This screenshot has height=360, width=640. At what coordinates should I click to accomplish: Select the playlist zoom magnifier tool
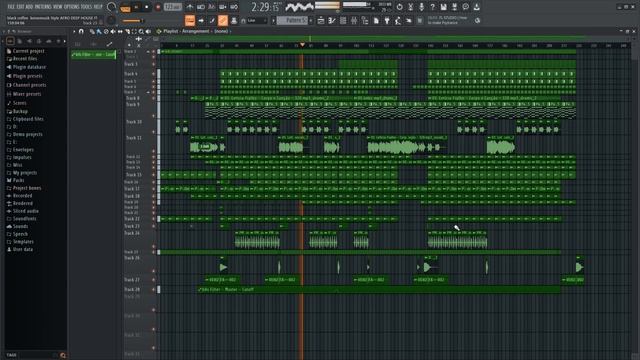[x=141, y=31]
